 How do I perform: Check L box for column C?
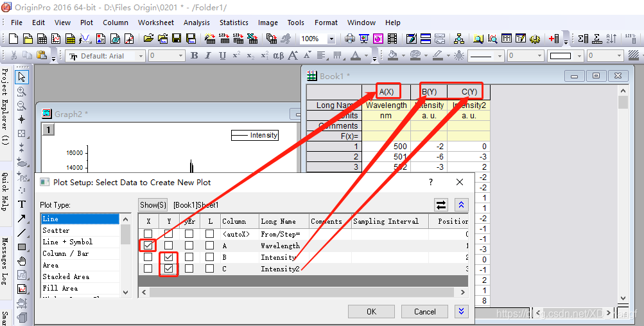point(210,269)
